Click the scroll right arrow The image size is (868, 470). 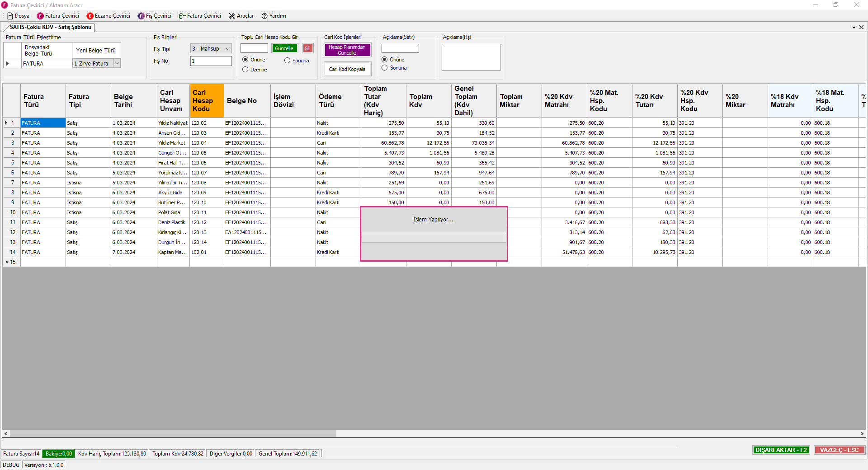tap(862, 434)
